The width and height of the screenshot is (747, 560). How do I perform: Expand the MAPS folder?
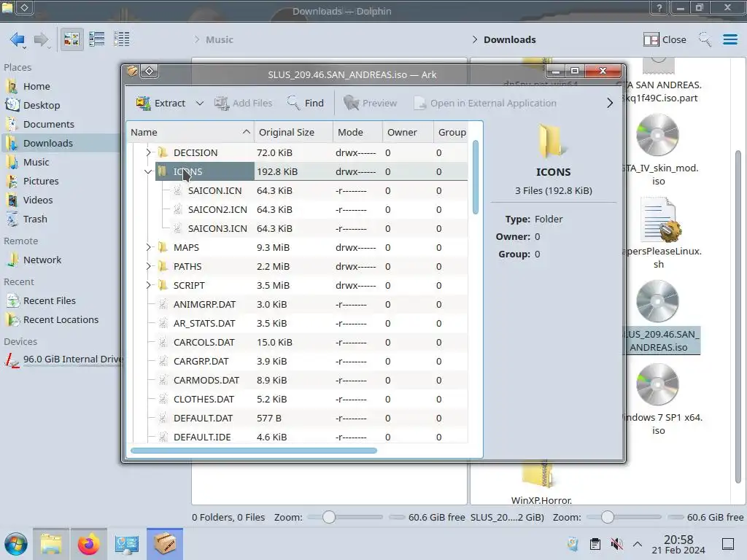[148, 247]
